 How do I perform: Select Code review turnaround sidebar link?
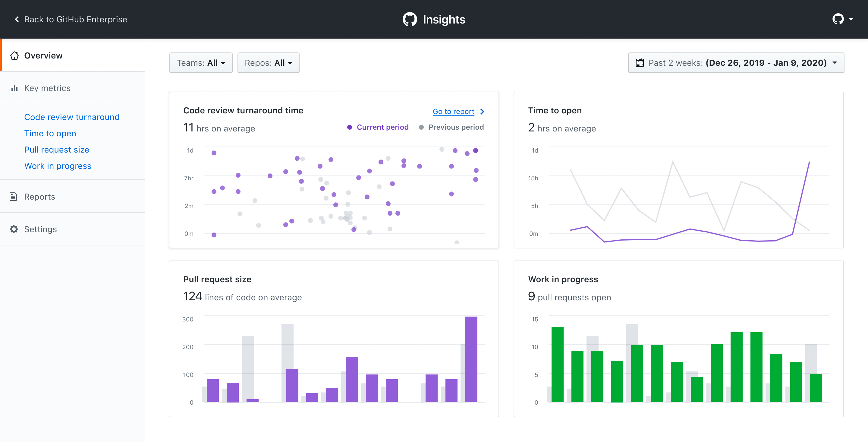pos(71,117)
